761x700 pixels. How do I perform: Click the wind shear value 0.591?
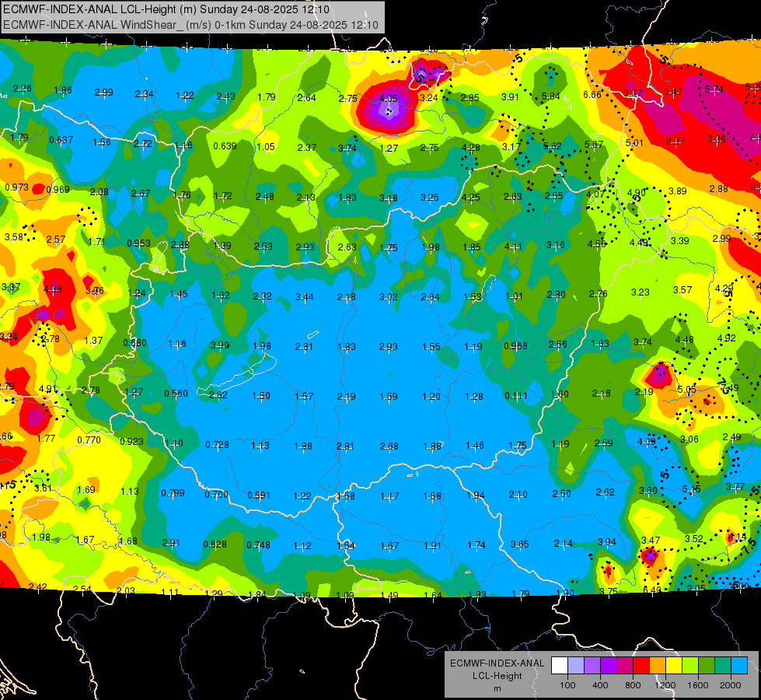point(259,495)
